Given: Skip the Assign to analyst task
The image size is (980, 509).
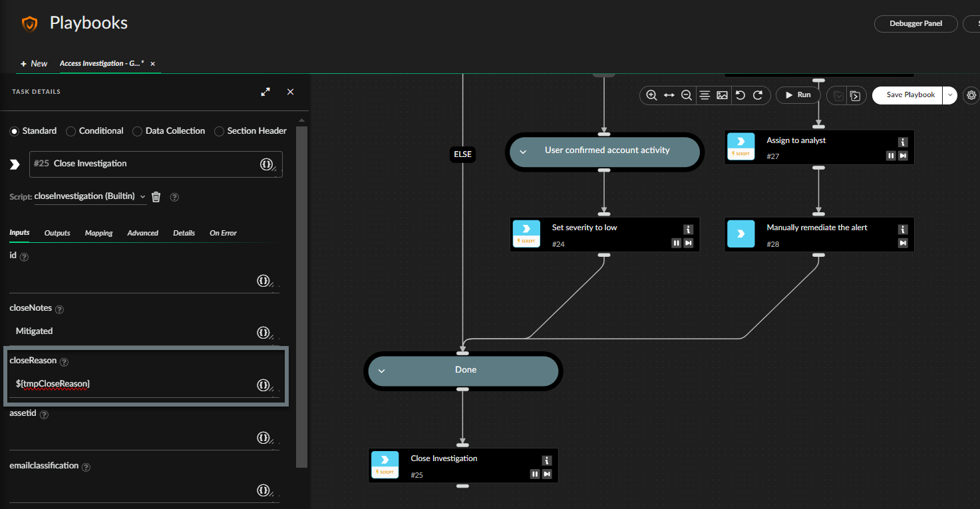Looking at the screenshot, I should 903,156.
